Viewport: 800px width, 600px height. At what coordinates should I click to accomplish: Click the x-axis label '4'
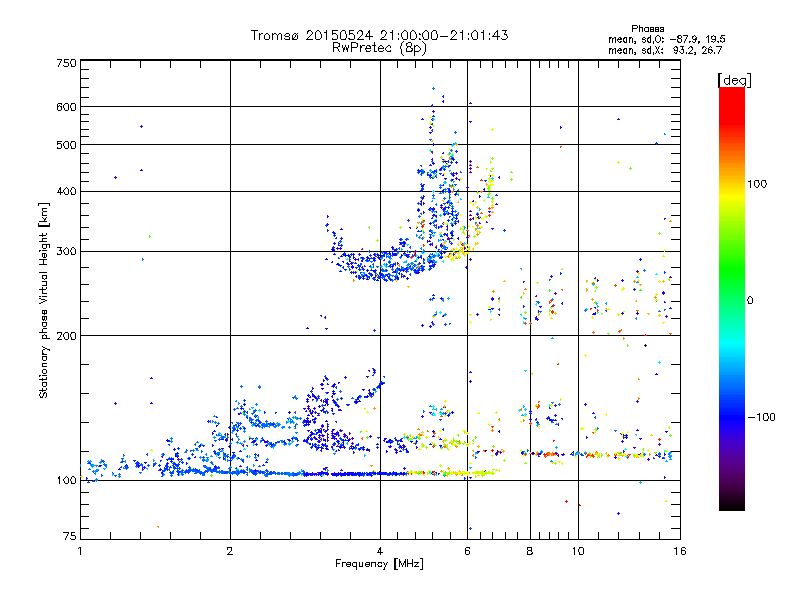(x=380, y=551)
